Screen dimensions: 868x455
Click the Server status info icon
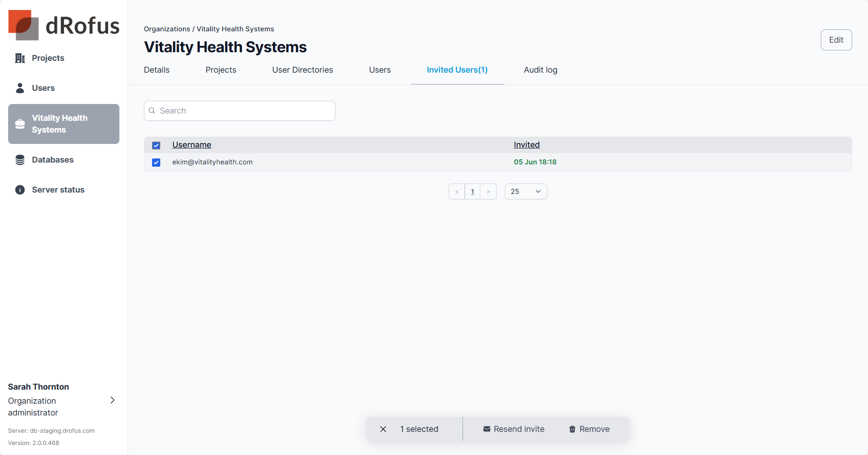pyautogui.click(x=20, y=190)
